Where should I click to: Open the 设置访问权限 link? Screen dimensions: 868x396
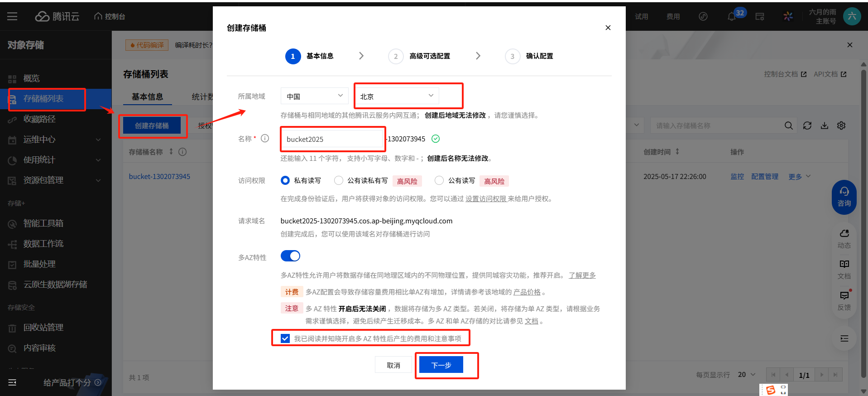click(x=486, y=198)
